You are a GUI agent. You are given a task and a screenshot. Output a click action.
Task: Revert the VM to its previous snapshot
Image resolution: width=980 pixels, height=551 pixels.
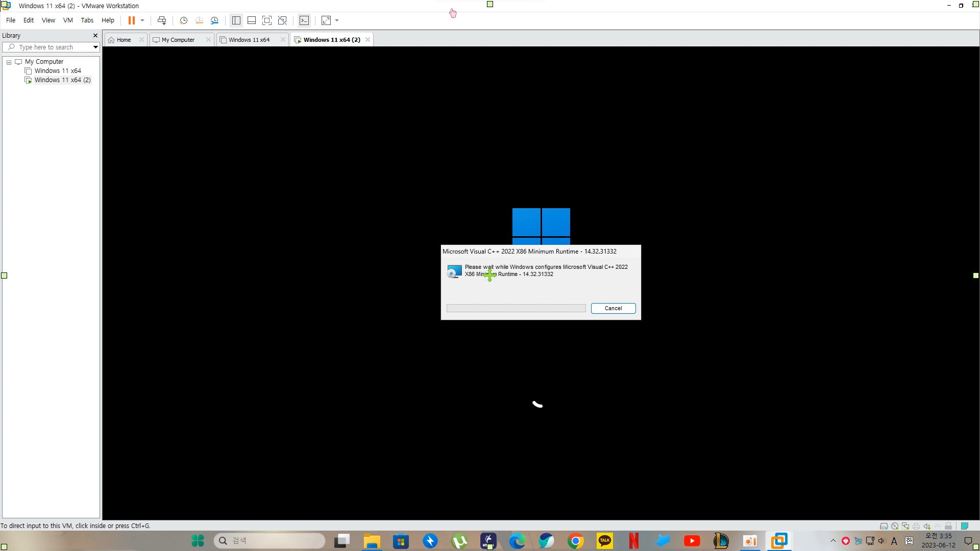tap(199, 20)
